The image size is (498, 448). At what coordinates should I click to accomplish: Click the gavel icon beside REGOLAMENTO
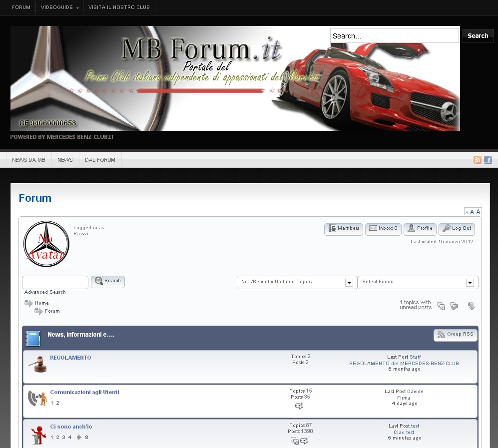pos(38,364)
